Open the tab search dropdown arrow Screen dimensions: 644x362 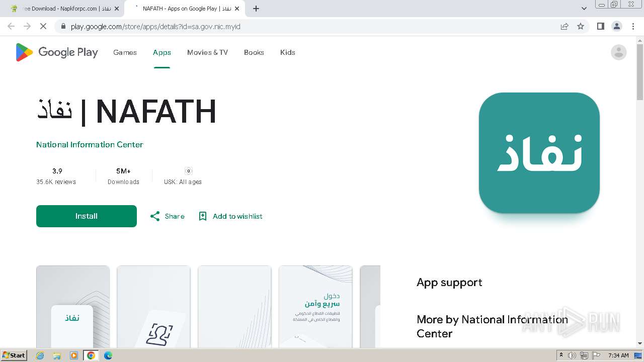pyautogui.click(x=584, y=9)
